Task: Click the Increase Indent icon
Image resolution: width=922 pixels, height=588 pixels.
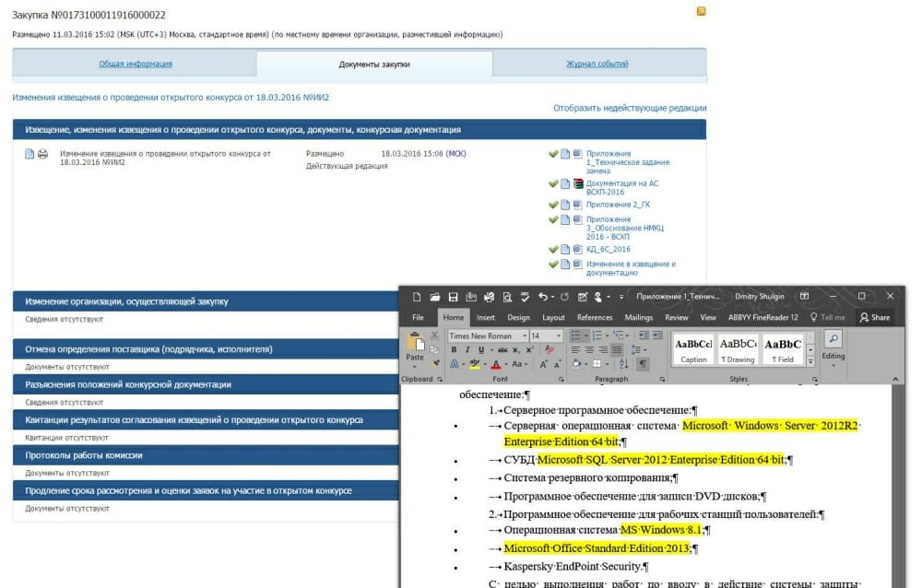Action: 657,335
